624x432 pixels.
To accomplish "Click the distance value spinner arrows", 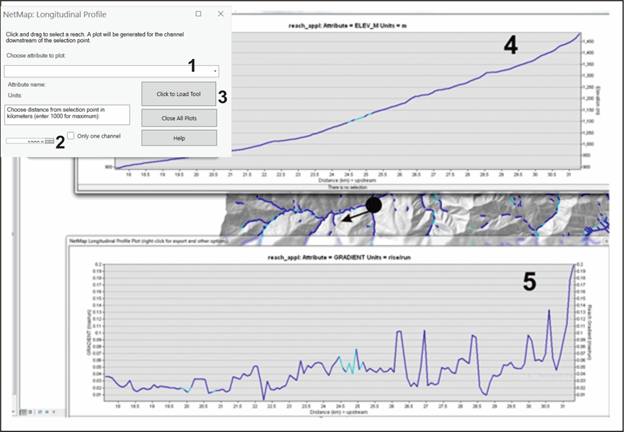I will click(48, 142).
